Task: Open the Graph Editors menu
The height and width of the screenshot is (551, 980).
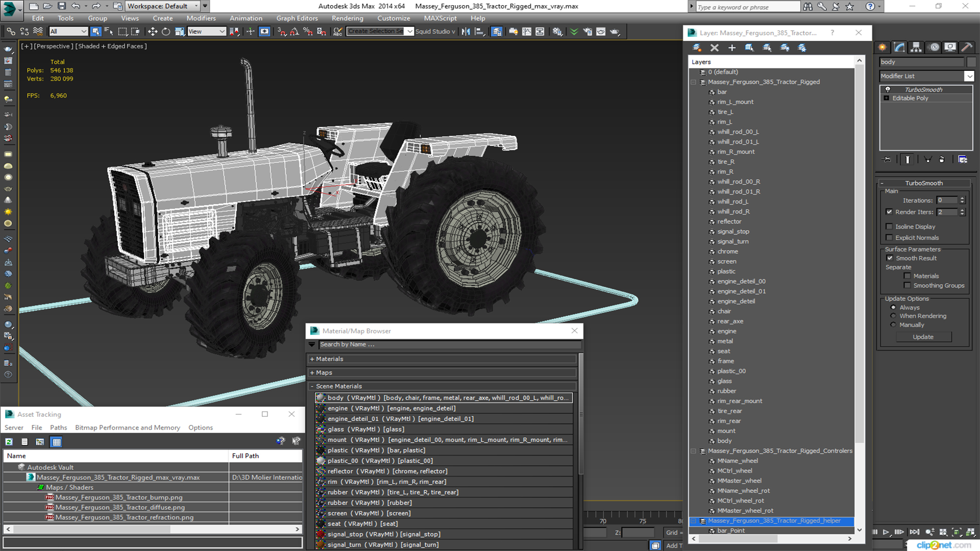Action: (x=297, y=18)
